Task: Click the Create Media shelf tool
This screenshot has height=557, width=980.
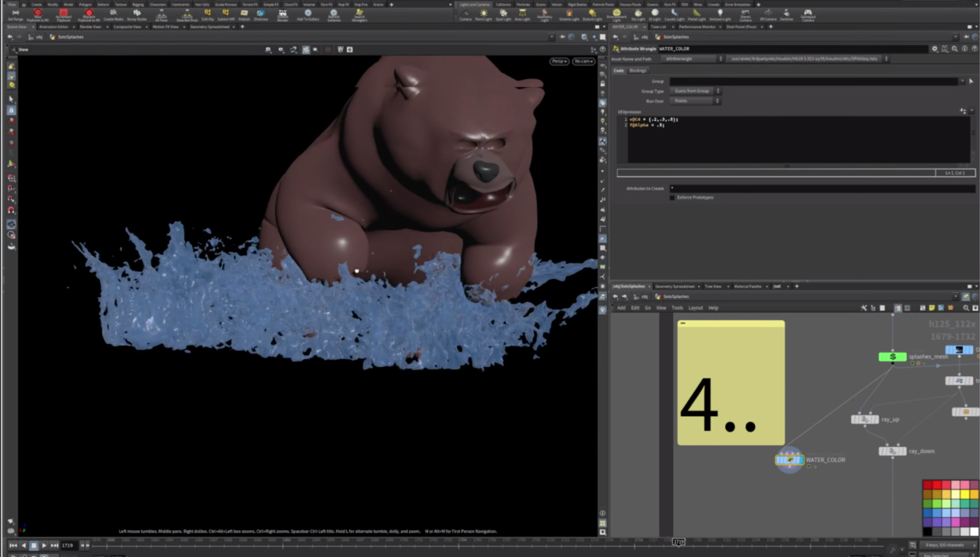Action: [113, 15]
